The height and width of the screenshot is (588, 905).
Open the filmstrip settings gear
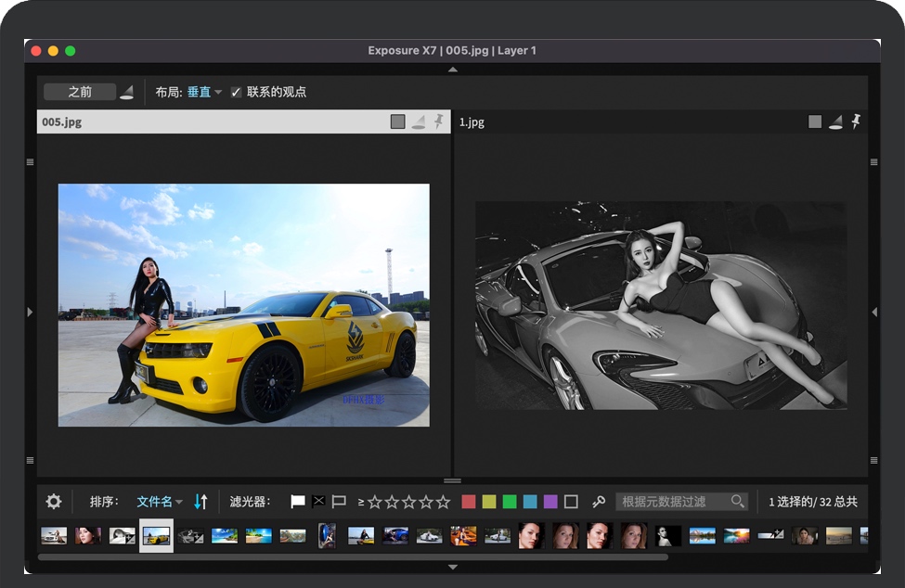[x=54, y=502]
